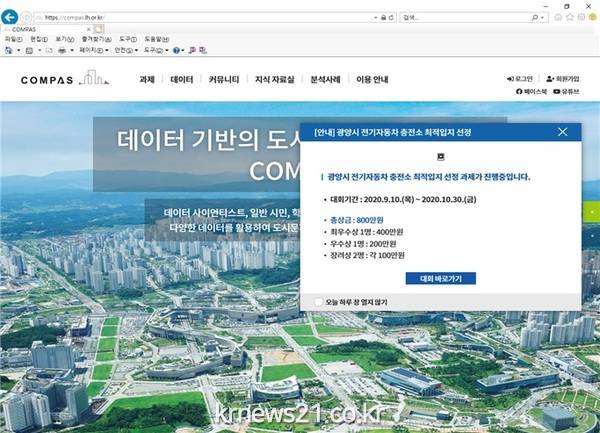Check '오늘 하루 창 열지 않기' checkbox
Screen dimensions: 600x433
click(x=319, y=301)
